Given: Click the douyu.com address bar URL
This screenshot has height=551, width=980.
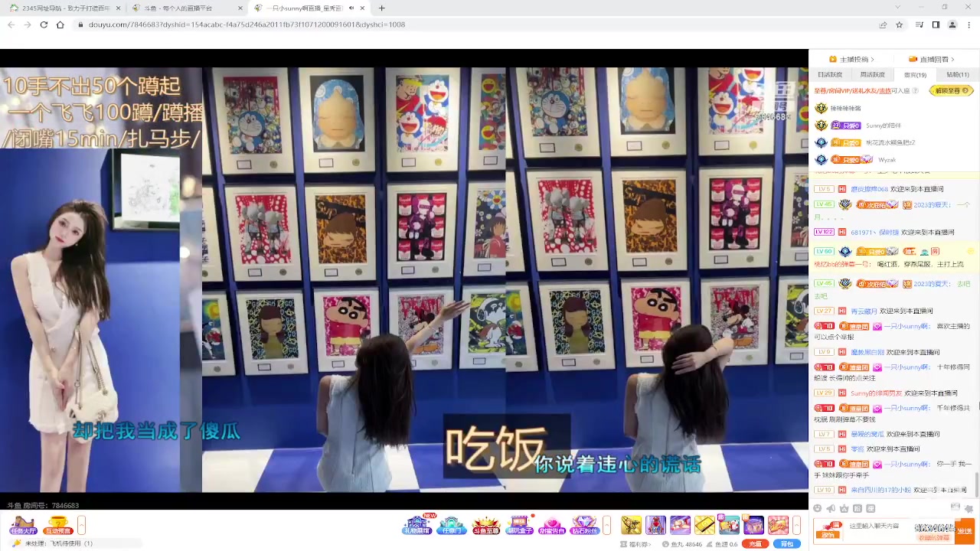Looking at the screenshot, I should point(247,24).
